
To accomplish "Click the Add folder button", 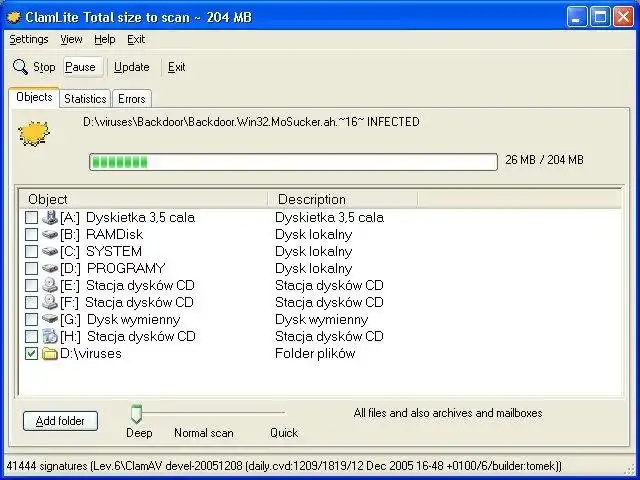I will tap(60, 421).
